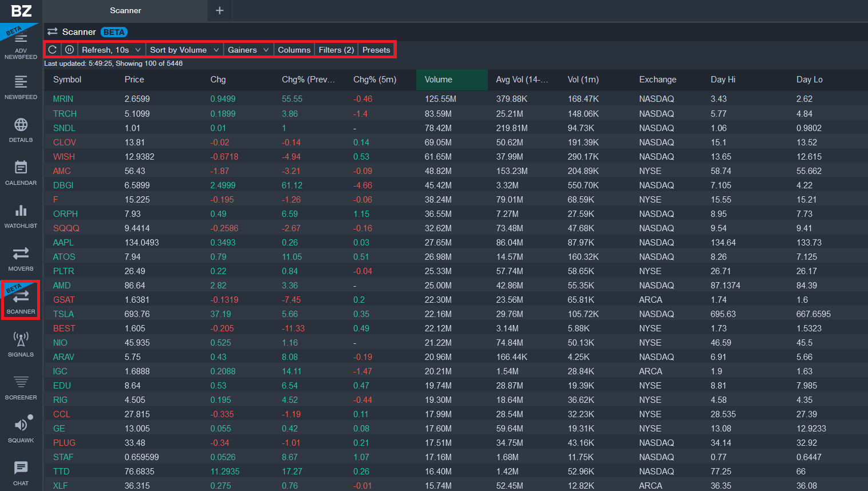Sort by the Symbol column header
This screenshot has width=868, height=491.
(x=67, y=80)
